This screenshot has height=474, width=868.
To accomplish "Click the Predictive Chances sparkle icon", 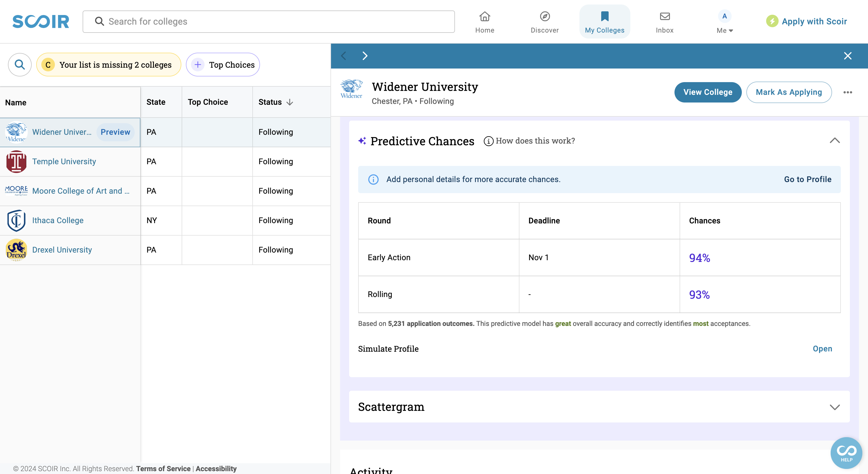I will (362, 141).
